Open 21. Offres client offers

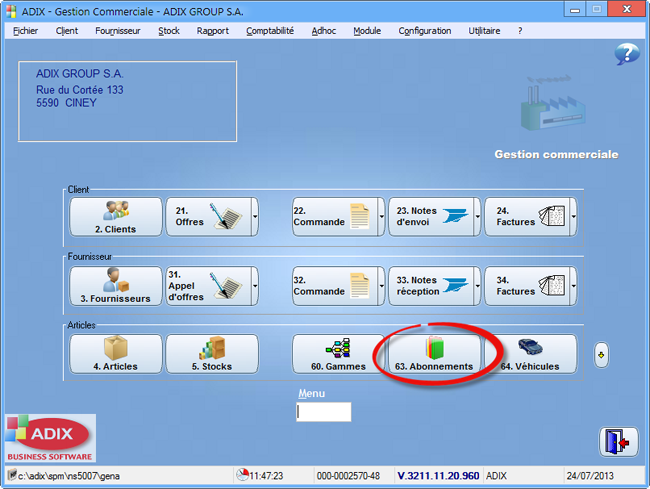click(209, 217)
